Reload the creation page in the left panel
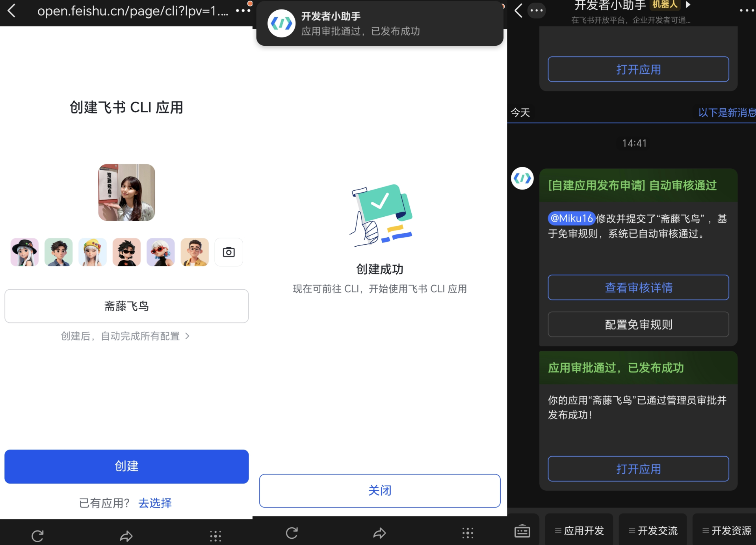 point(37,536)
